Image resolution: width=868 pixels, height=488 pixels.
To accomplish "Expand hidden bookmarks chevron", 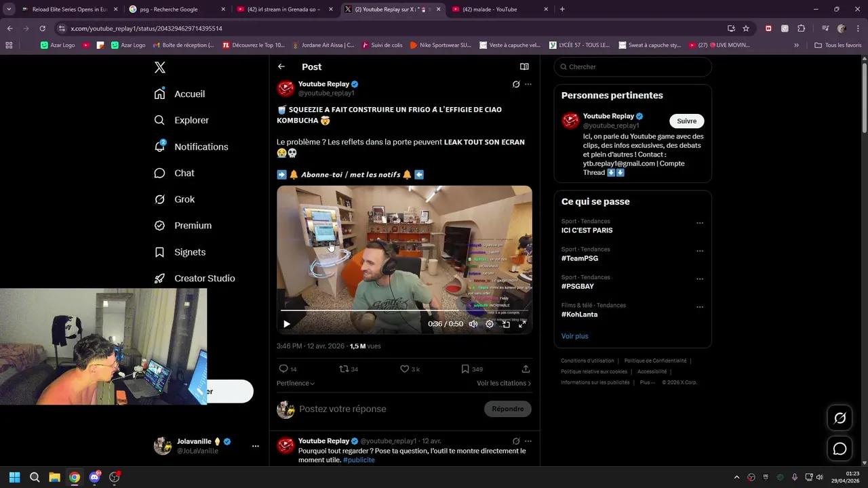I will 796,45.
